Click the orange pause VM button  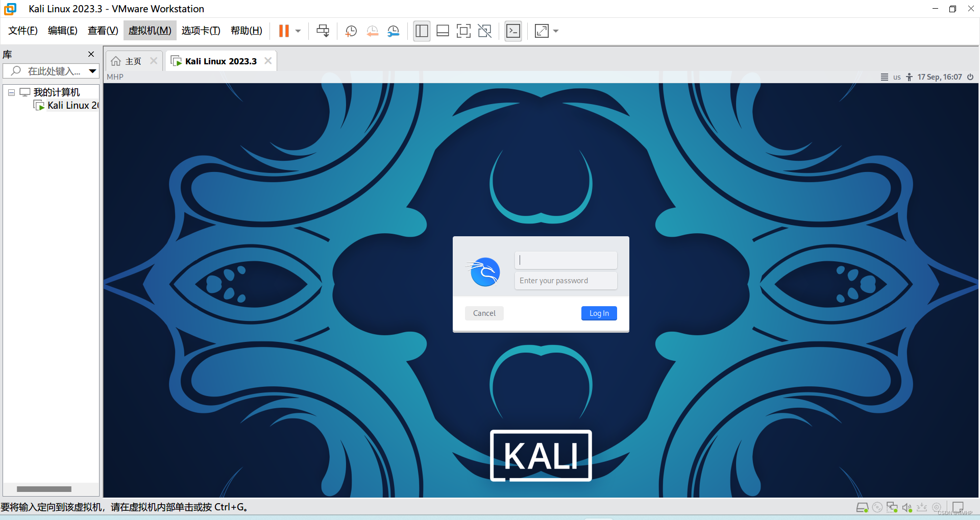coord(284,31)
